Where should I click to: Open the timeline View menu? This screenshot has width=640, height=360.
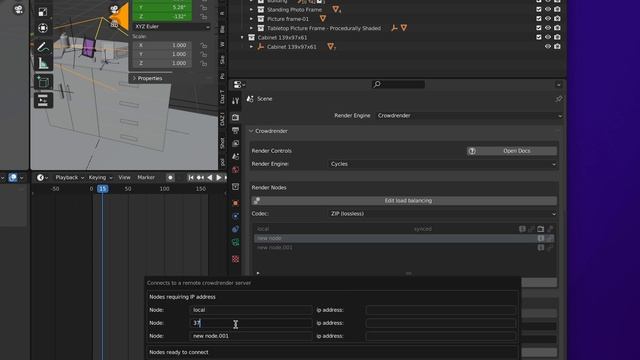124,178
